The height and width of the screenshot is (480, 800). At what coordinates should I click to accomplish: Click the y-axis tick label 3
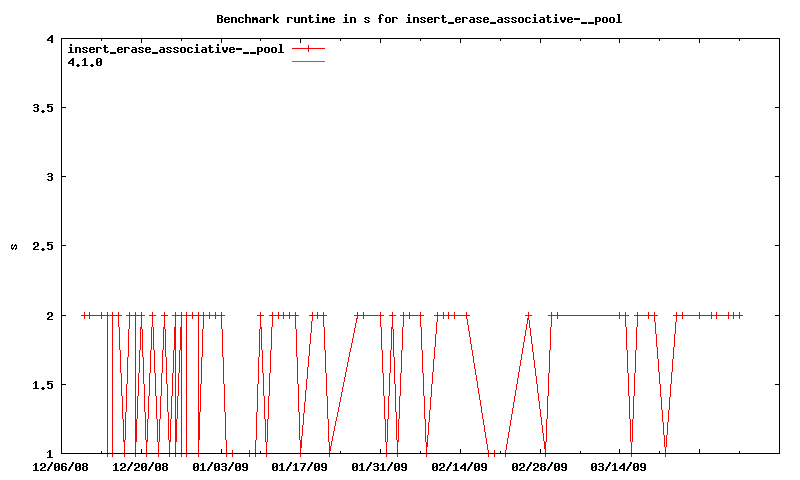click(49, 177)
